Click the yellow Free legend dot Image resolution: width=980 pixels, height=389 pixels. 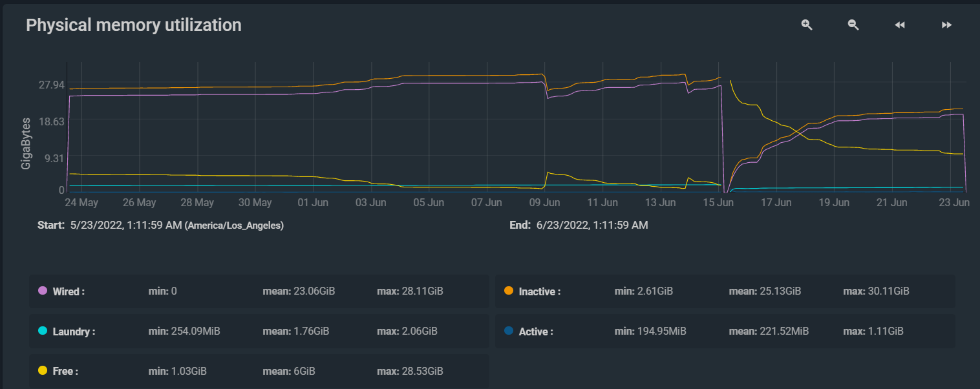[43, 372]
